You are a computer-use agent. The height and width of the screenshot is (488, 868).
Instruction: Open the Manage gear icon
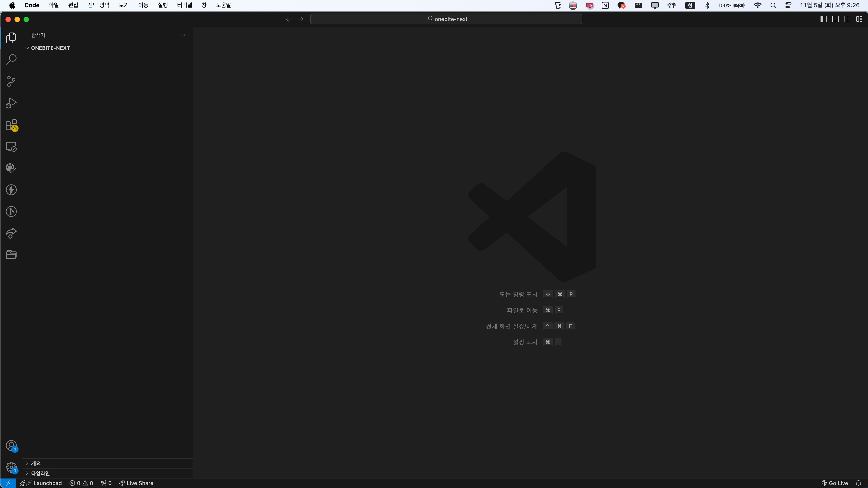[11, 467]
